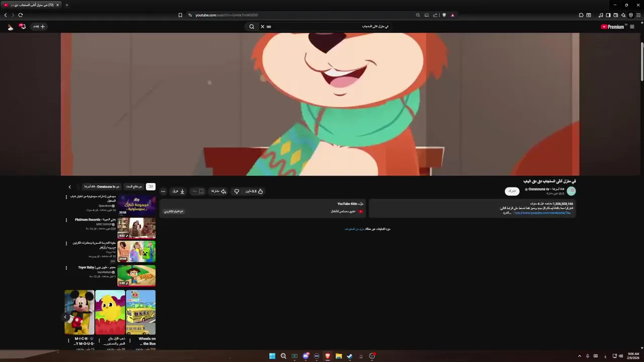644x362 pixels.
Task: Open Discord from the taskbar
Action: (x=305, y=356)
